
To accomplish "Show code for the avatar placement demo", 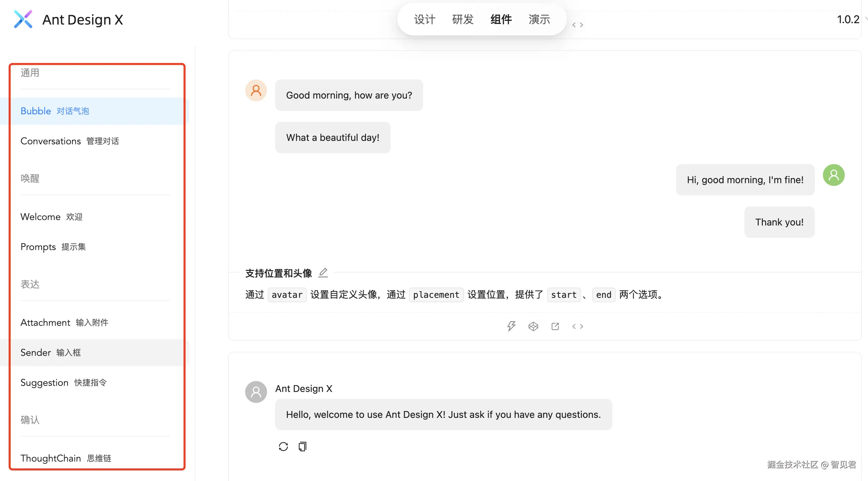I will point(578,326).
